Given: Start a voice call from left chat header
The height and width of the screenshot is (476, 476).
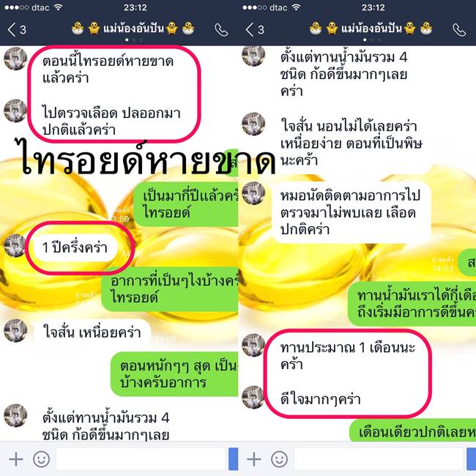Looking at the screenshot, I should (221, 30).
